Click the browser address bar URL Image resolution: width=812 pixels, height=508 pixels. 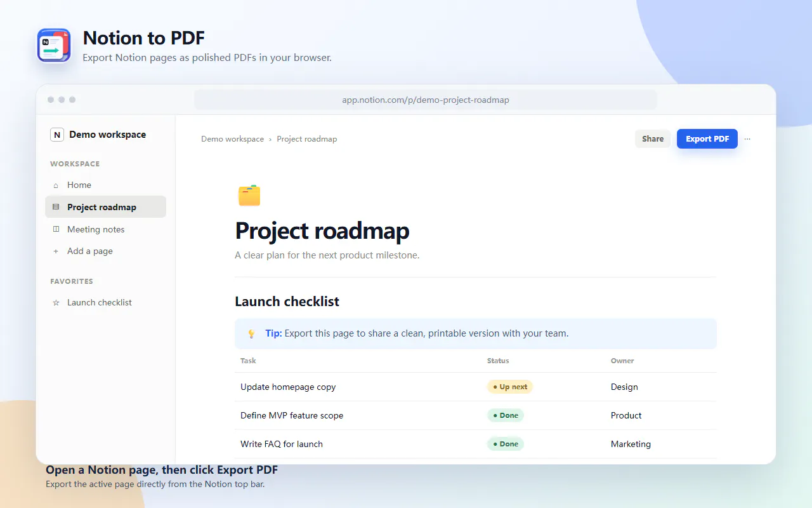426,100
